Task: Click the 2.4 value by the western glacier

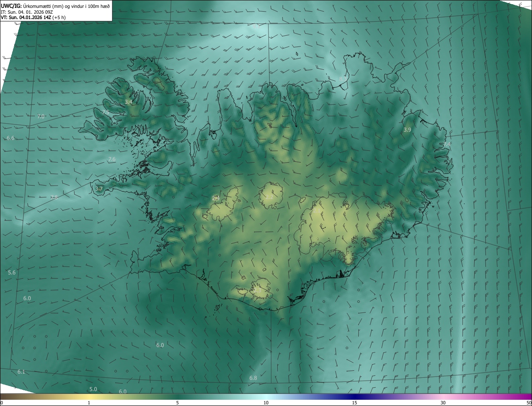Action: click(216, 198)
